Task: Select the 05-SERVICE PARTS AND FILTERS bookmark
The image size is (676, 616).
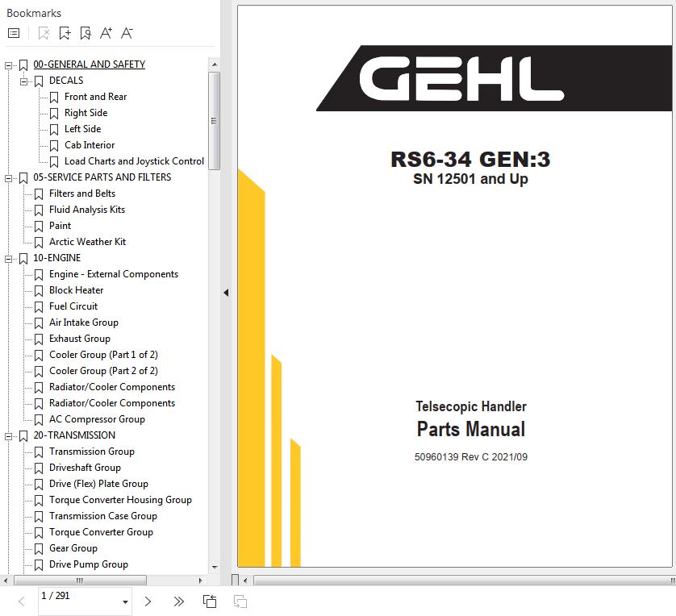Action: (102, 177)
